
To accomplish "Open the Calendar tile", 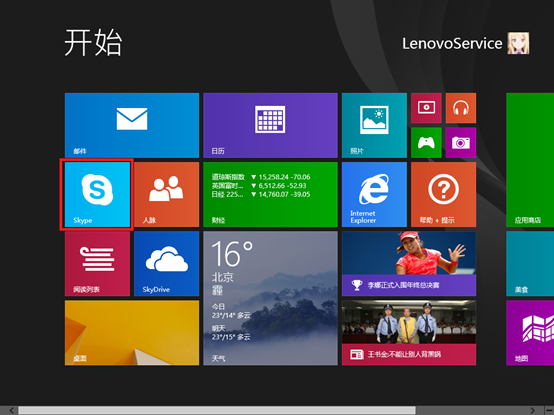I will pos(270,125).
